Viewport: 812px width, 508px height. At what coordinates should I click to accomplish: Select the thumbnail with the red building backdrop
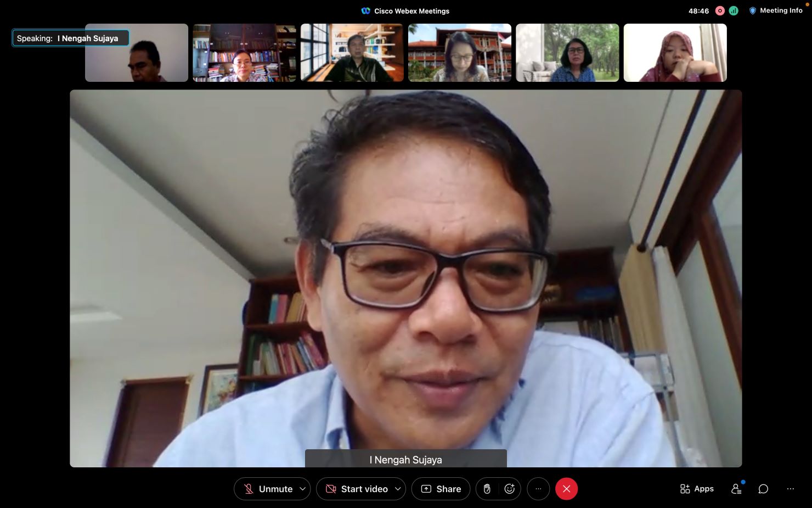pos(460,53)
